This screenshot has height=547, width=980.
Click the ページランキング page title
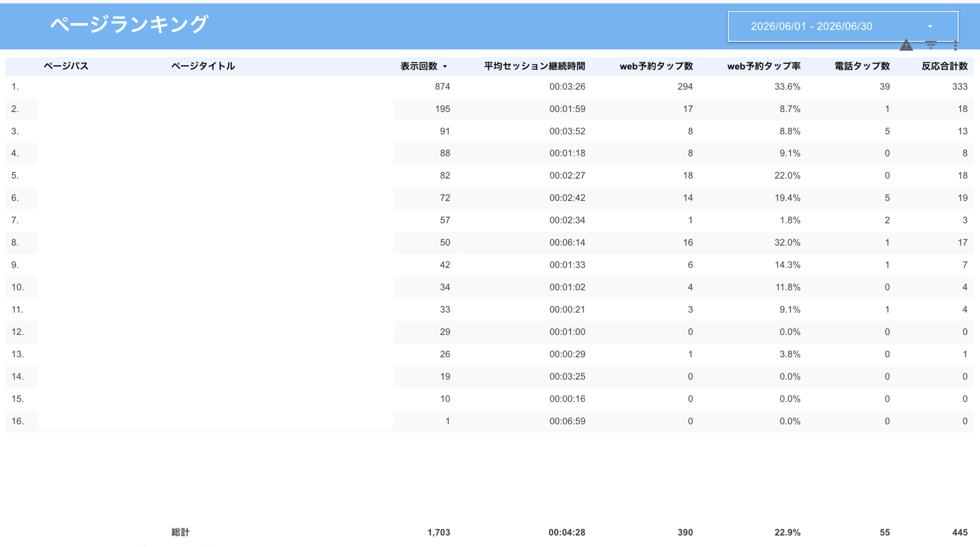pos(129,24)
